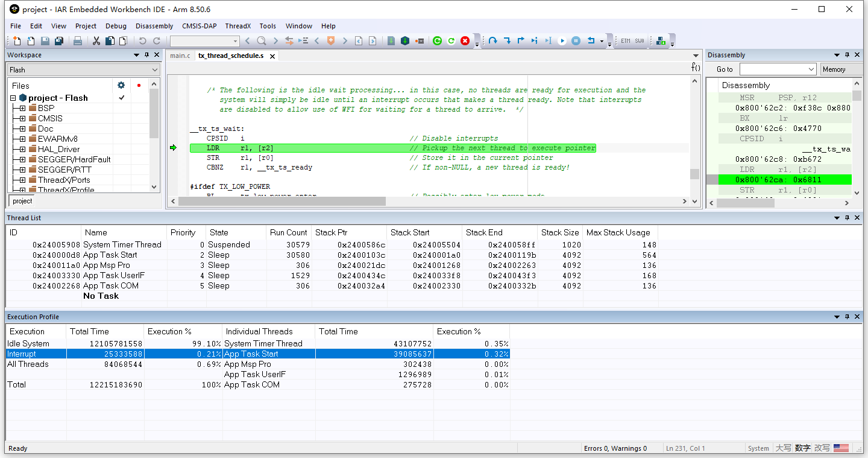This screenshot has height=458, width=868.
Task: Select the project tab below Workspace
Action: [x=22, y=201]
